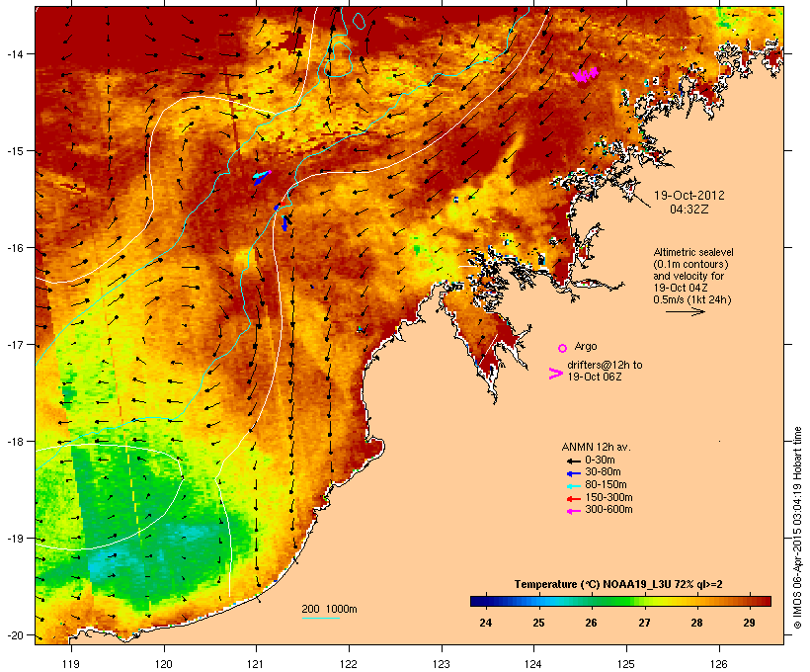Click the 'drifters@12h to' legend label
Screen dimensions: 810x672
[605, 365]
